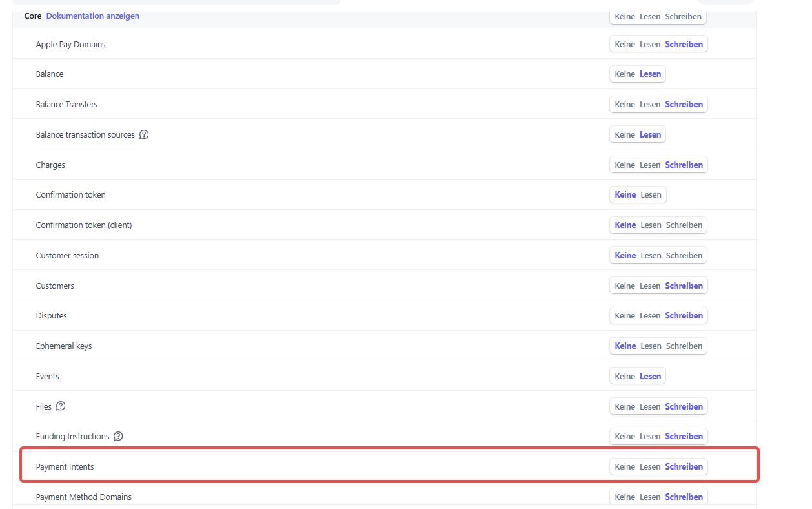Select Keine for Balance permission
This screenshot has width=812, height=509.
click(624, 74)
